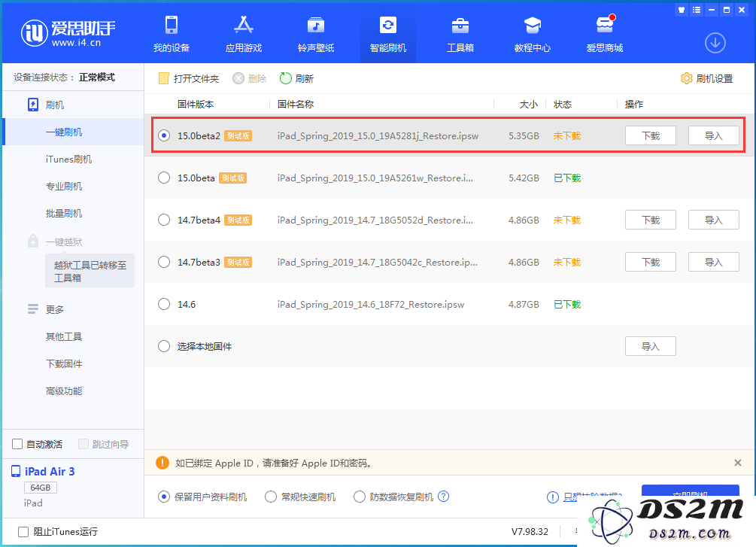
Task: Close the Apple ID warning banner
Action: click(x=738, y=463)
